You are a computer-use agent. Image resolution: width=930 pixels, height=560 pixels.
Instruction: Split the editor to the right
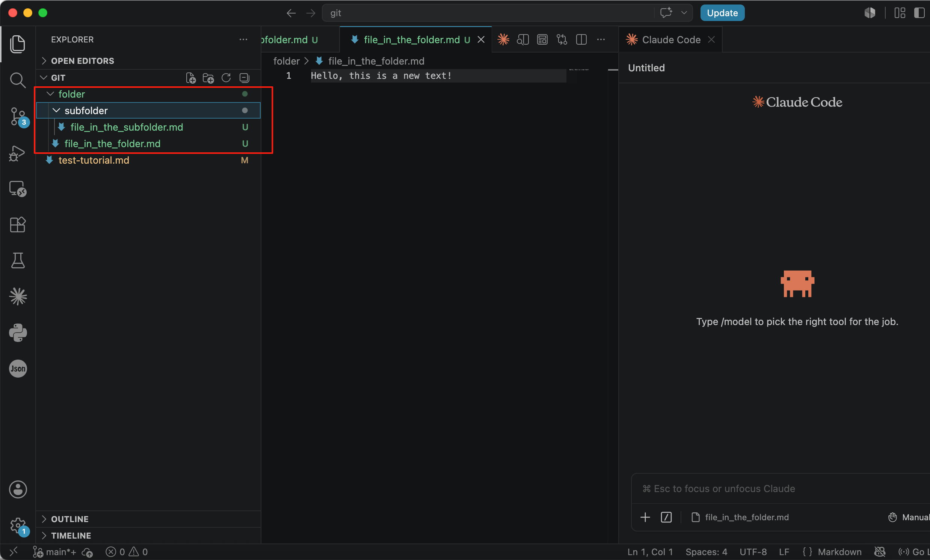pyautogui.click(x=582, y=39)
